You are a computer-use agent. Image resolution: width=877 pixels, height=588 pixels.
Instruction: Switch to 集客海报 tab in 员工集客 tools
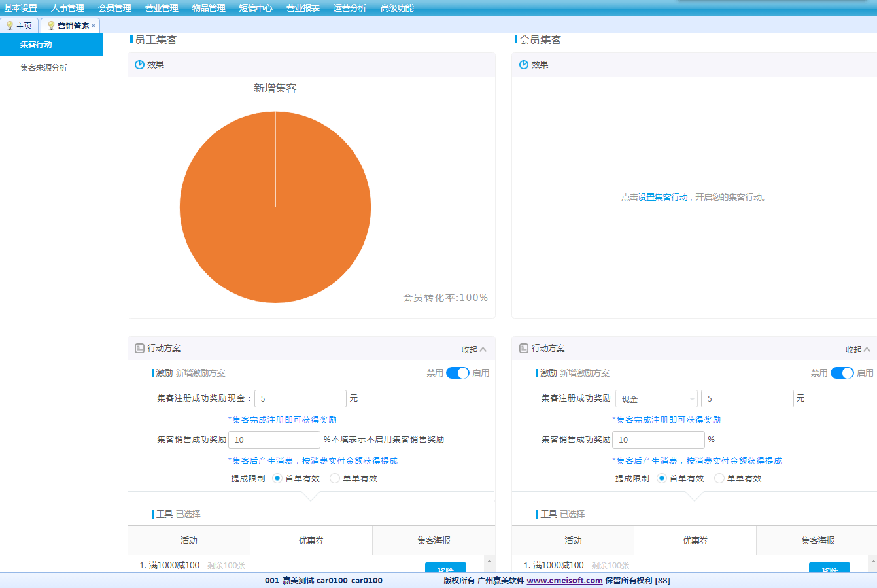tap(434, 540)
